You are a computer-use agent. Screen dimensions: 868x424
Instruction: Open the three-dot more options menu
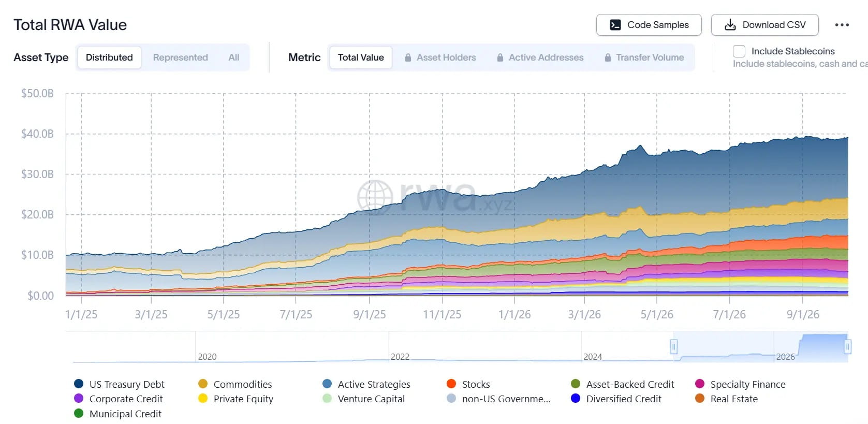tap(842, 25)
